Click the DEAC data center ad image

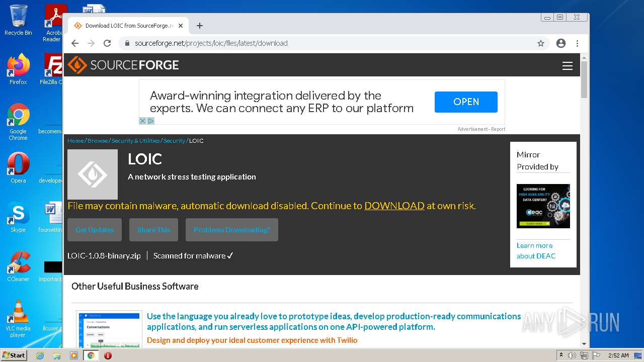point(543,206)
